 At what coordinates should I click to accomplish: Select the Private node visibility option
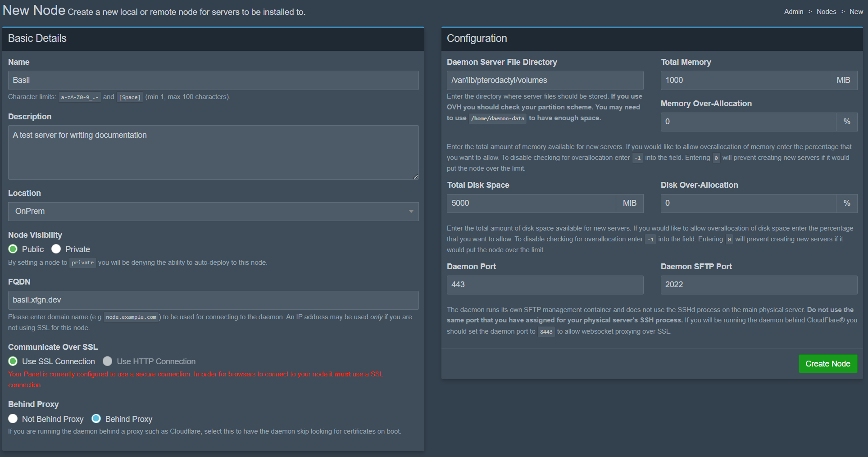pos(56,249)
